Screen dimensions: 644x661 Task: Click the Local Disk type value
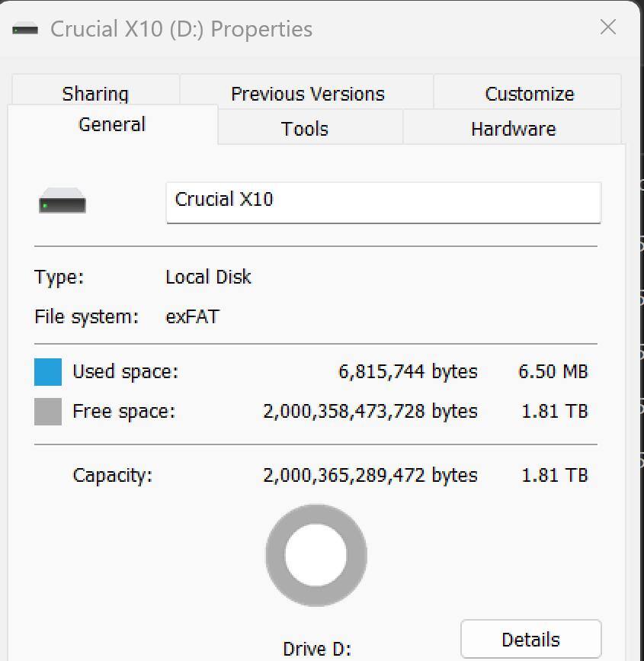(x=208, y=277)
